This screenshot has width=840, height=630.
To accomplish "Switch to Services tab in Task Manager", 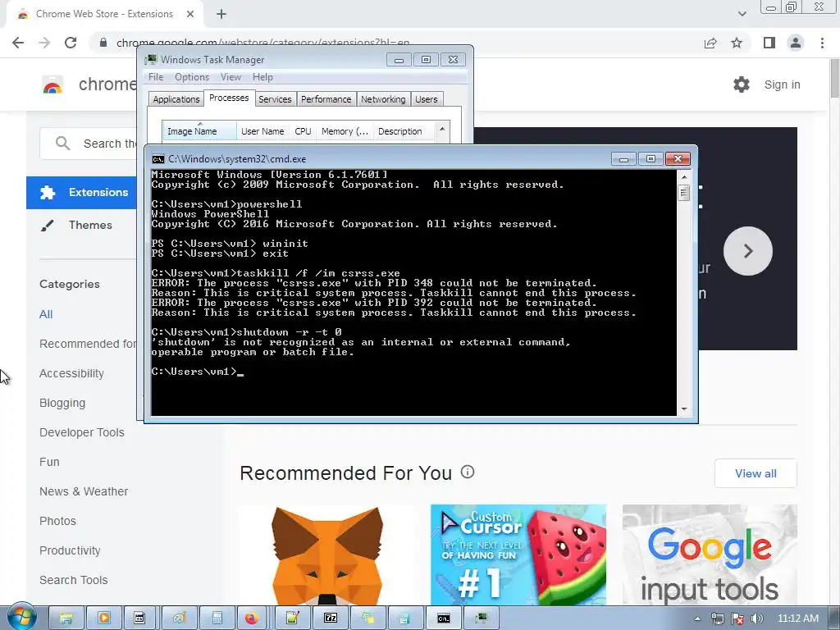I will coord(275,99).
